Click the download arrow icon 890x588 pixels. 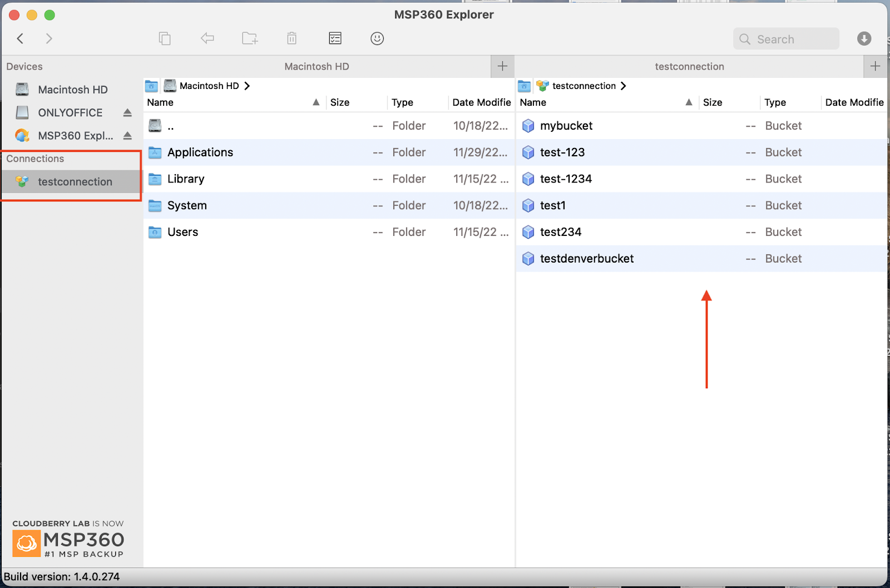[864, 38]
